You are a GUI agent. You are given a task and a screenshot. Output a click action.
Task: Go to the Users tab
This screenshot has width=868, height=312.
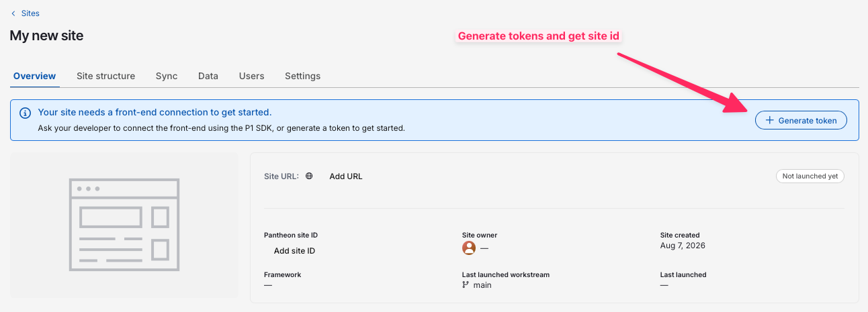(251, 76)
